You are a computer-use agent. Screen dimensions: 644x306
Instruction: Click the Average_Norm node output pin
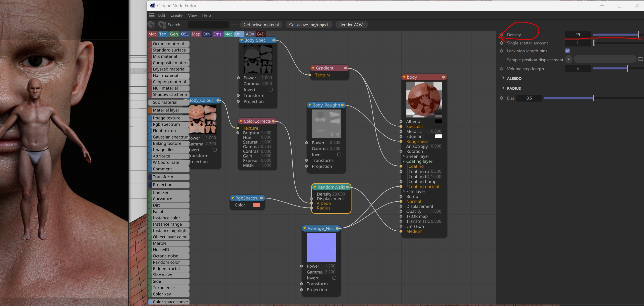[337, 228]
